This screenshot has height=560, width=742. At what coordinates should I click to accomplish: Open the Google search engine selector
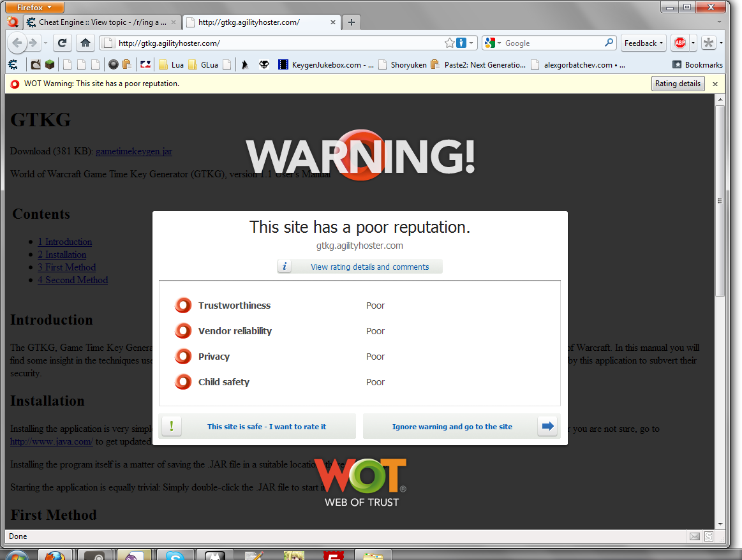coord(493,43)
